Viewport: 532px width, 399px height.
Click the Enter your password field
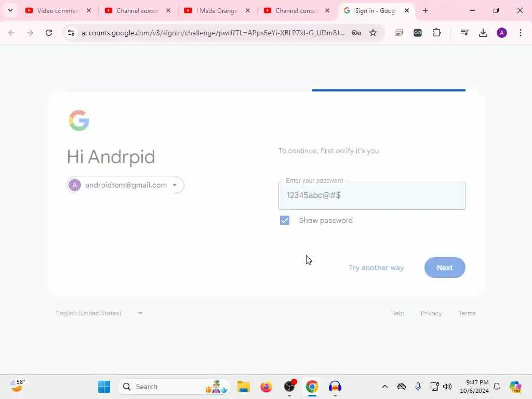pos(372,195)
